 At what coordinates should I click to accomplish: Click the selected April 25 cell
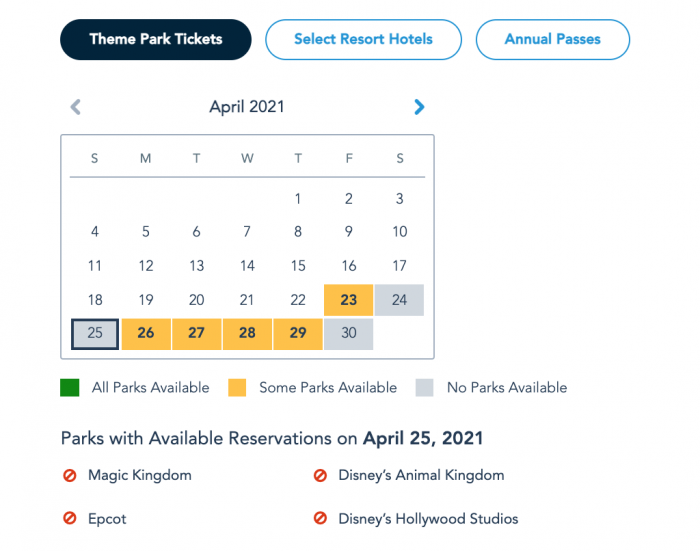coord(95,333)
